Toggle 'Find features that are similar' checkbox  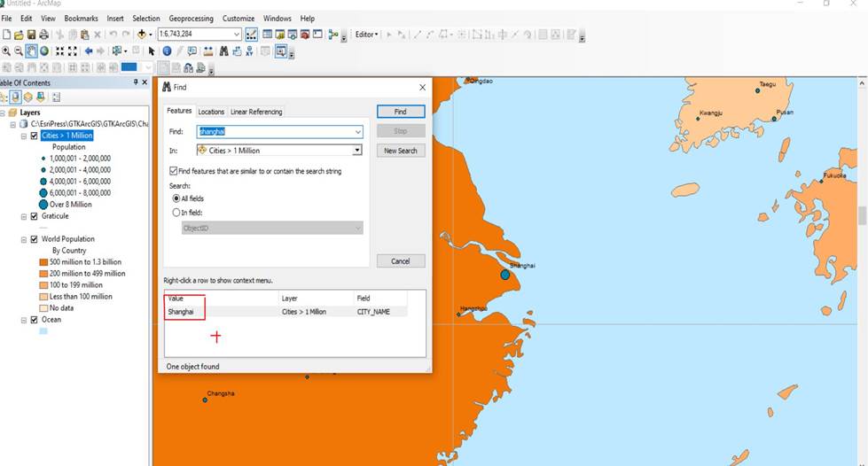(x=173, y=171)
